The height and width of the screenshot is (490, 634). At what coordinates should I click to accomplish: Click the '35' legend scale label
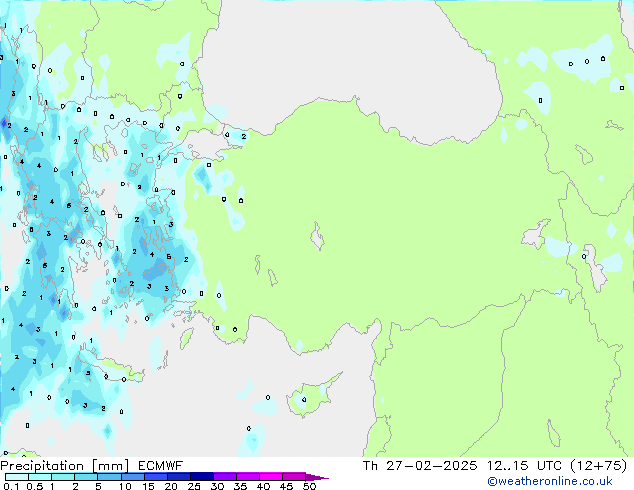(x=240, y=486)
